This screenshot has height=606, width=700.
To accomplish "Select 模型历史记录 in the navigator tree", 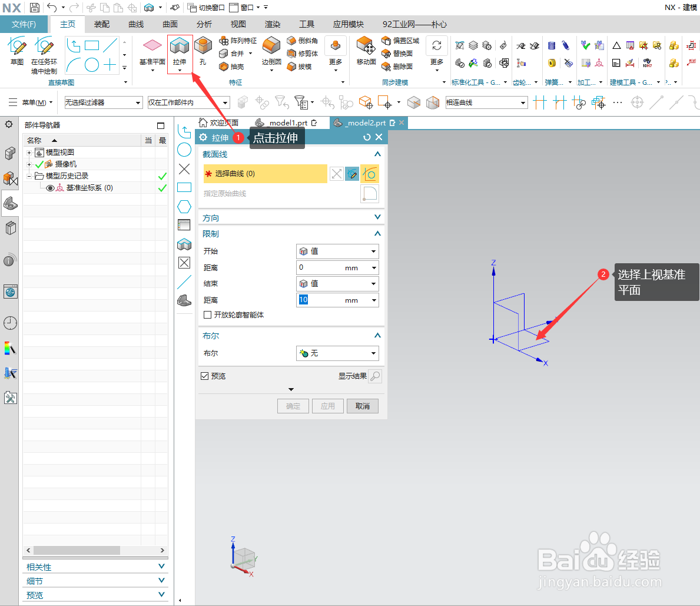I will [x=67, y=176].
